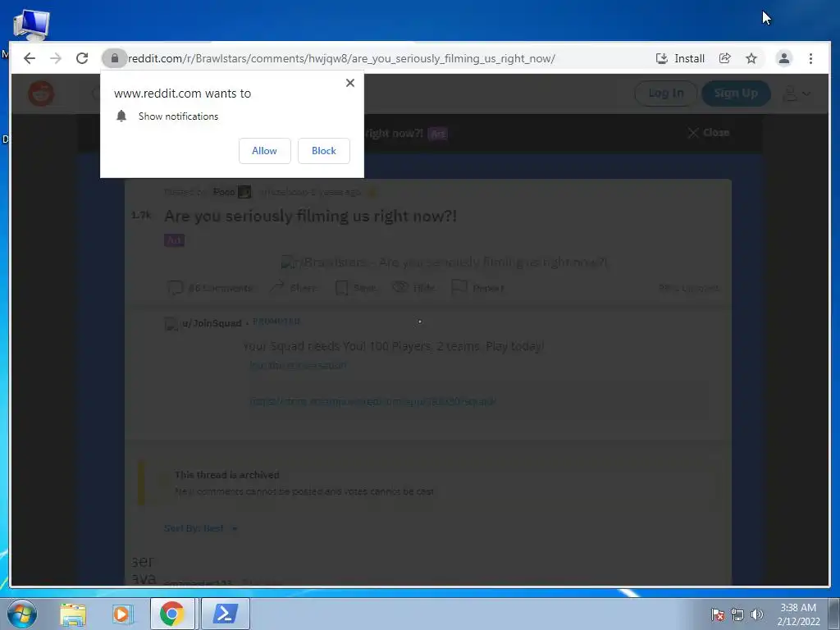Screen dimensions: 840x630
Task: Click 'This thread is archived' notice
Action: (227, 475)
